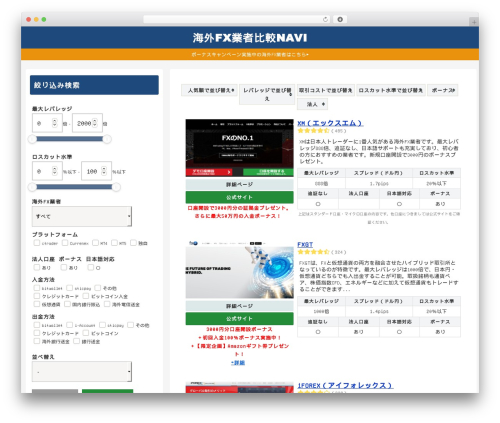This screenshot has height=423, width=500.
Task: Check クレジットカード under 入金方法
Action: tap(37, 296)
